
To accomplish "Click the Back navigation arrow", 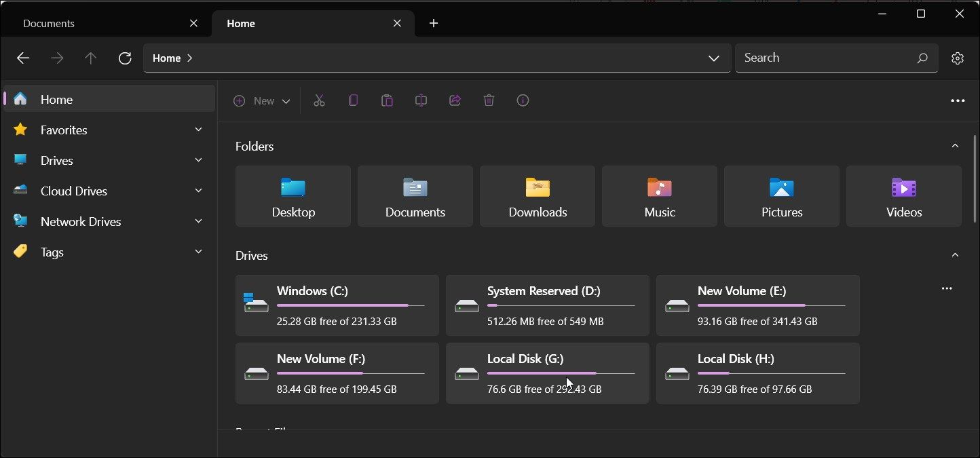I will (x=23, y=58).
